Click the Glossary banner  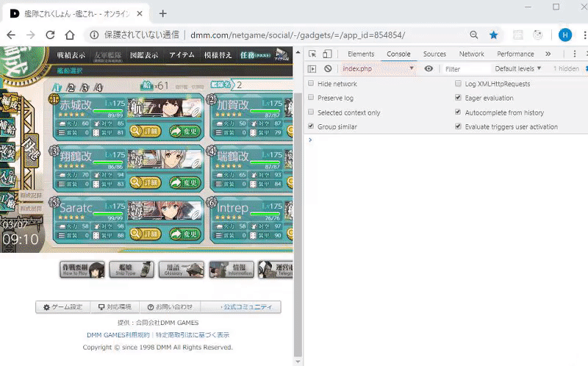182,270
